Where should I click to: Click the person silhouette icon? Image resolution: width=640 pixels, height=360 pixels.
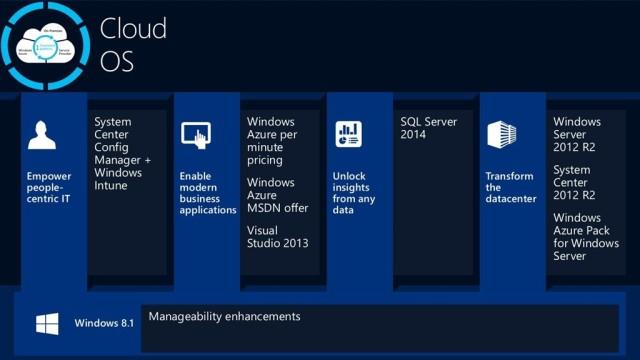tap(42, 135)
